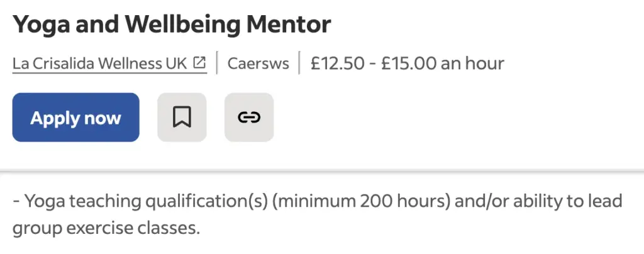The width and height of the screenshot is (644, 254).
Task: Open the La Crisalida Wellness UK link
Action: 99,63
